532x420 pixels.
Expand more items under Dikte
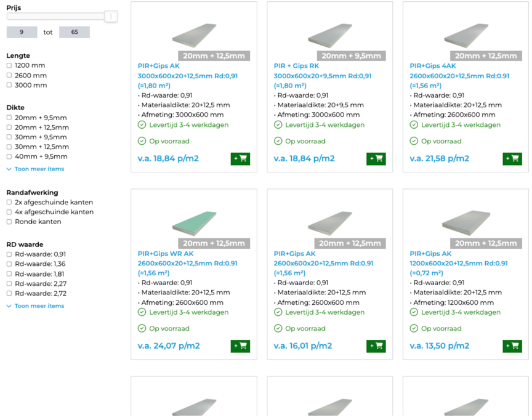pyautogui.click(x=35, y=169)
